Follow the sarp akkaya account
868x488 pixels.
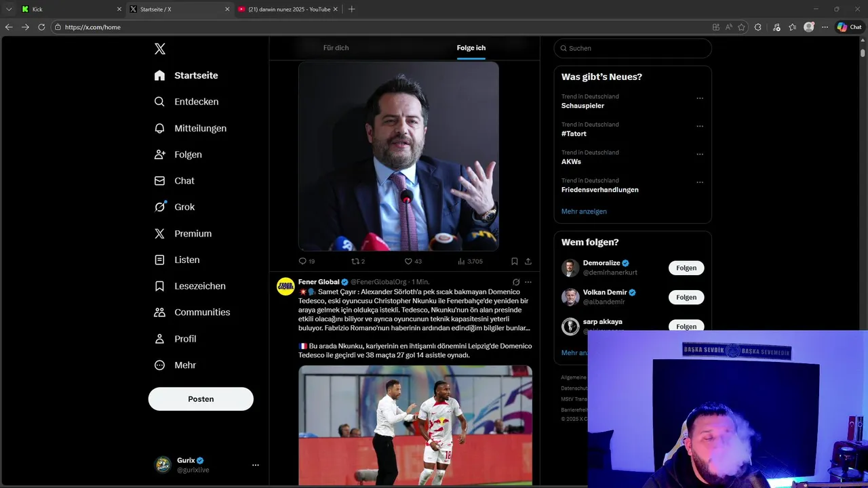(686, 326)
